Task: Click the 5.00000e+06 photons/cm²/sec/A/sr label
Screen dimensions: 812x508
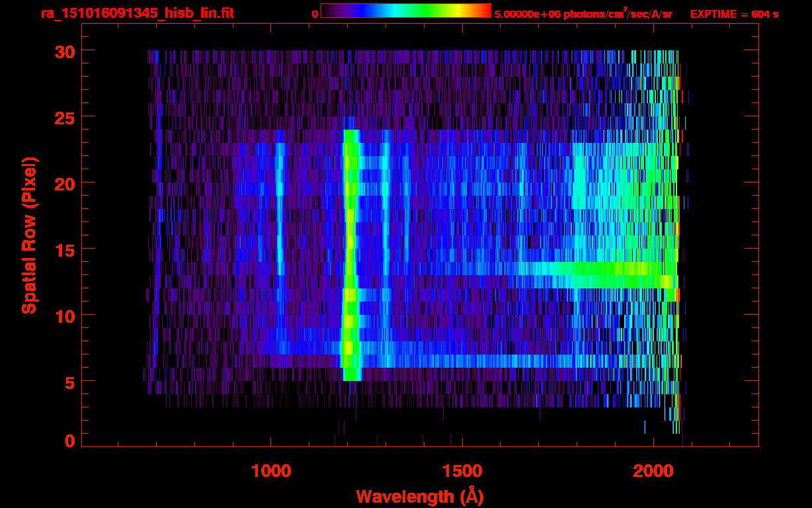Action: click(583, 13)
